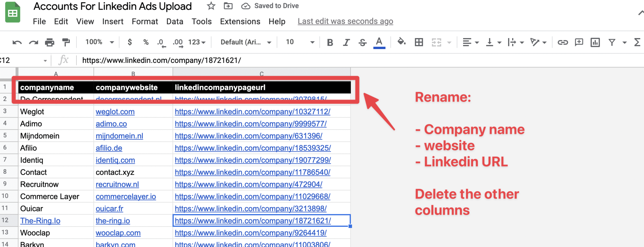
Task: Open the Edit menu
Action: [x=61, y=21]
